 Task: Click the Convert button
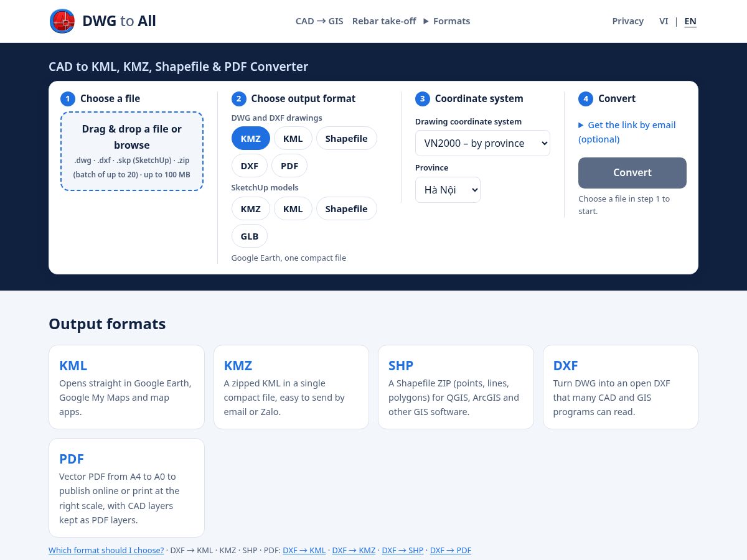pyautogui.click(x=632, y=172)
